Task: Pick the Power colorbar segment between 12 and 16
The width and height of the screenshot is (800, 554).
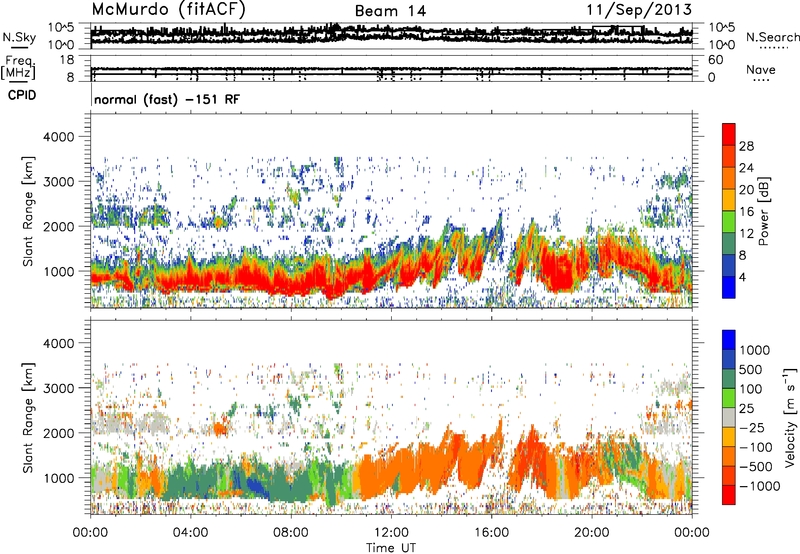Action: [729, 221]
